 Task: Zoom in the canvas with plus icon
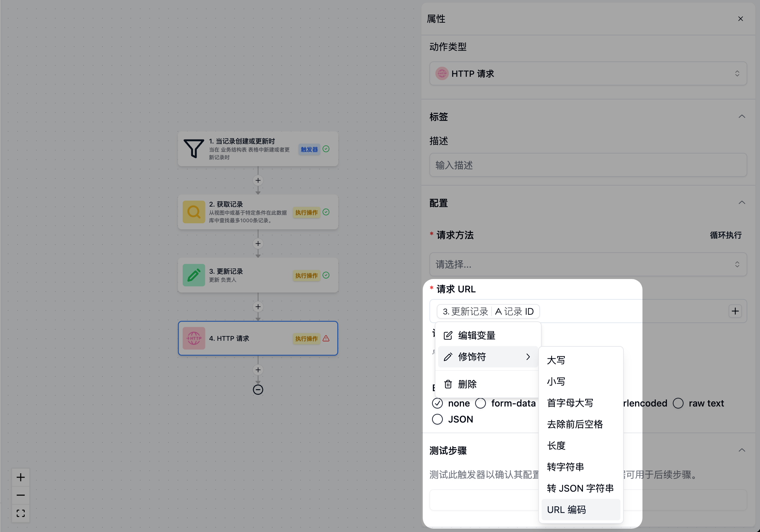tap(21, 477)
